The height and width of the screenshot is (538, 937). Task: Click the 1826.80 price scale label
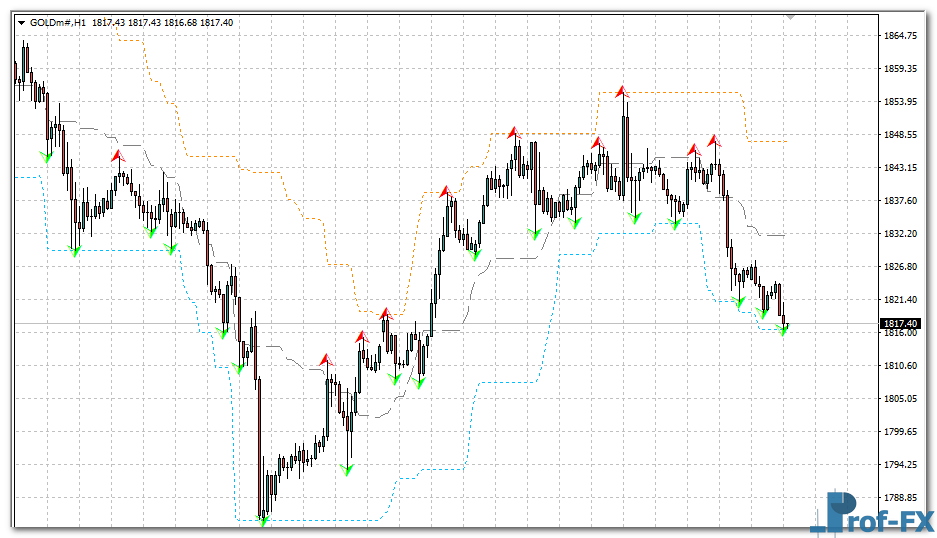tap(900, 267)
